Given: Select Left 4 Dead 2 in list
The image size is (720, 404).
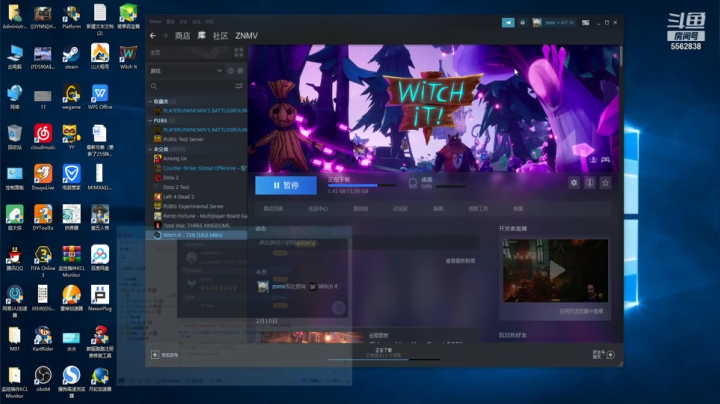Looking at the screenshot, I should [179, 196].
